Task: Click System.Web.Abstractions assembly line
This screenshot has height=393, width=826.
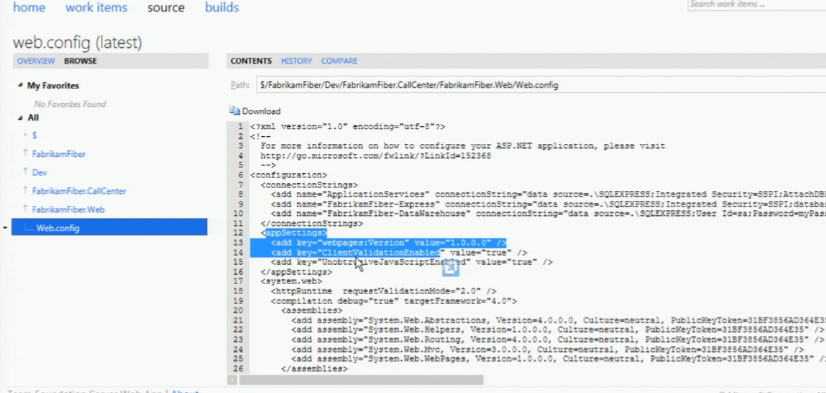Action: click(558, 320)
